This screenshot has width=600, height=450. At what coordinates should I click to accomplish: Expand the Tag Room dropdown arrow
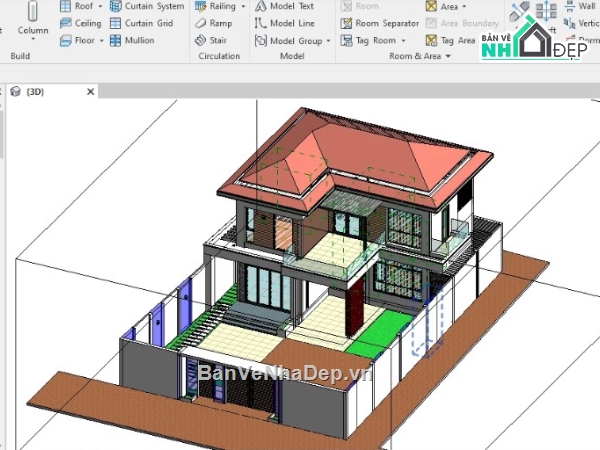coord(403,41)
